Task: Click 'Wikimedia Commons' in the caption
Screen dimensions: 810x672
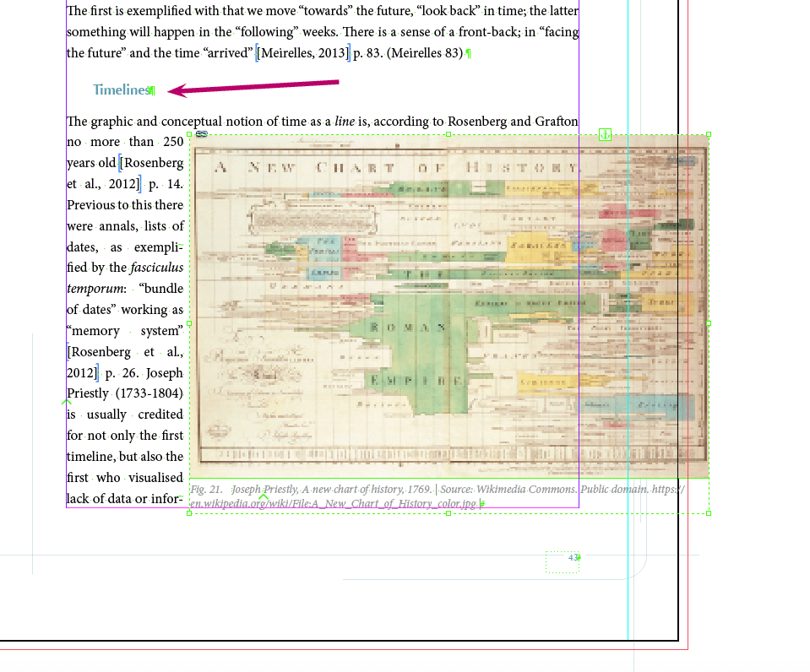Action: [526, 490]
